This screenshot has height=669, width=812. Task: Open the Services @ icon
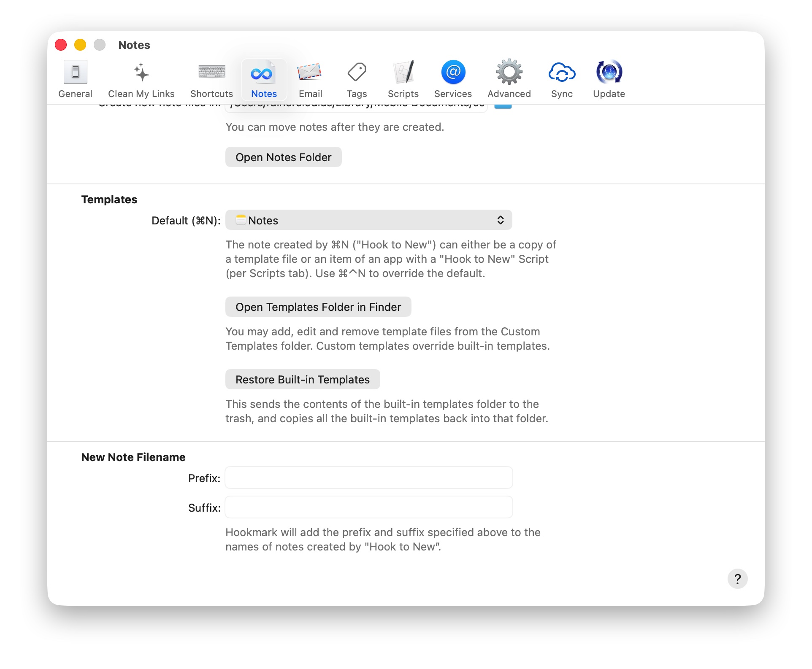453,73
